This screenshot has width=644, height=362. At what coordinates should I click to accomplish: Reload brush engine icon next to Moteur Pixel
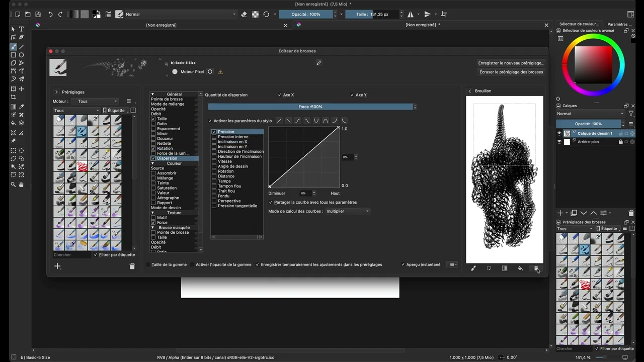click(210, 71)
